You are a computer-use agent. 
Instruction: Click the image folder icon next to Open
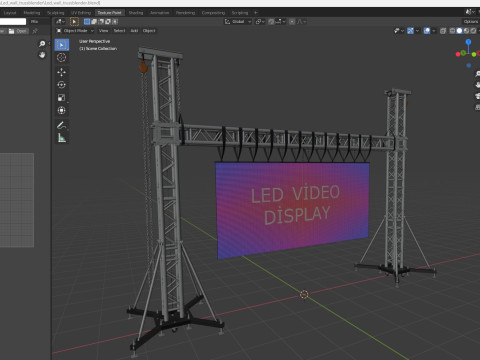(x=11, y=31)
